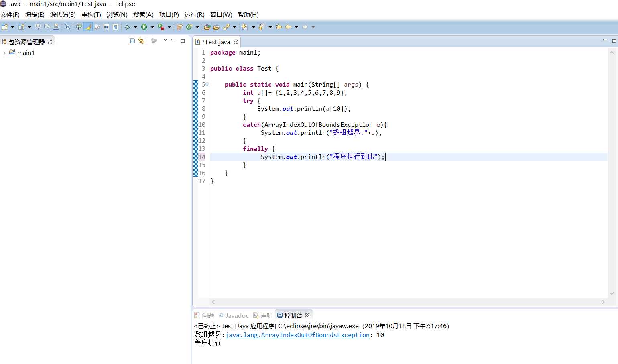Open the Run configurations dropdown arrow

click(x=152, y=27)
